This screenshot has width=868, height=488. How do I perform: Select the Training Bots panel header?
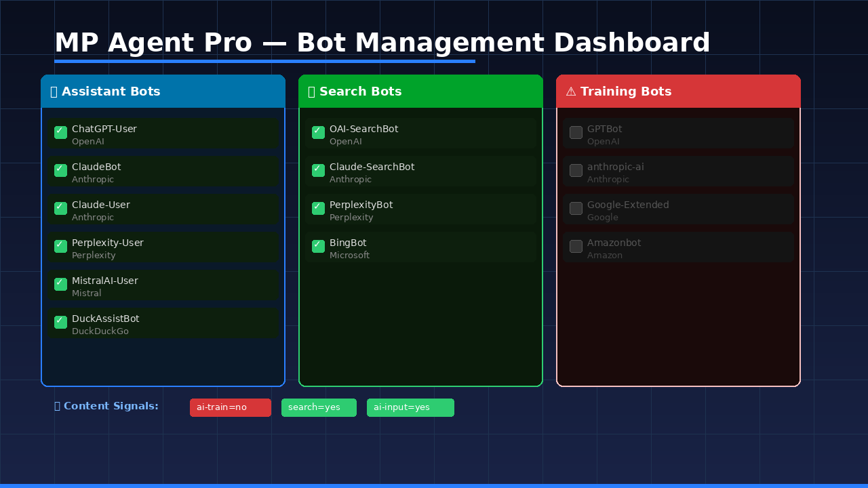(x=678, y=91)
